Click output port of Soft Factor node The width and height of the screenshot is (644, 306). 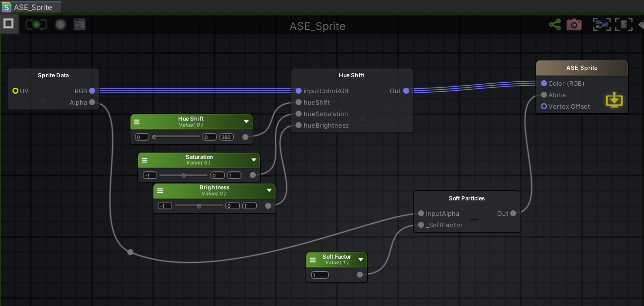point(360,275)
